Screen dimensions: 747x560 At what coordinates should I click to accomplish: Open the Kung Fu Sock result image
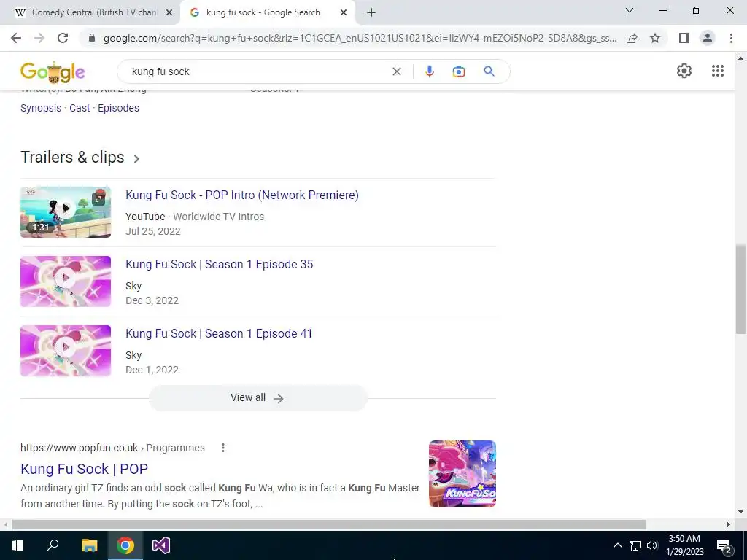[x=462, y=474]
